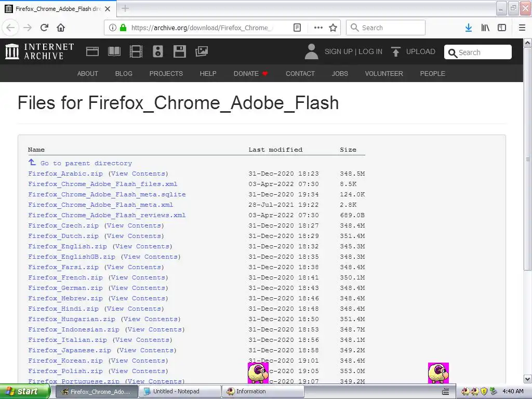Open VOLUNTEER in the archive nav
532x399 pixels.
[384, 74]
